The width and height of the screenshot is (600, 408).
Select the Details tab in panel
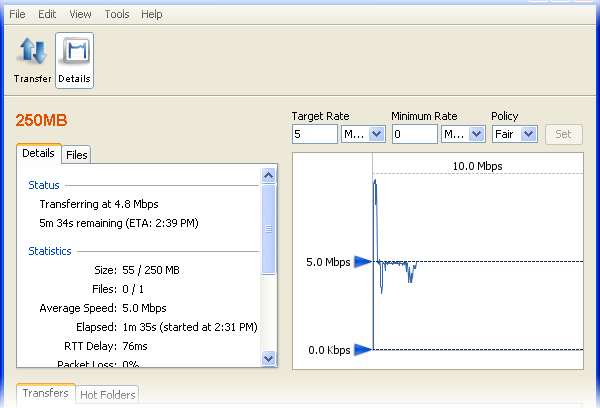coord(38,153)
